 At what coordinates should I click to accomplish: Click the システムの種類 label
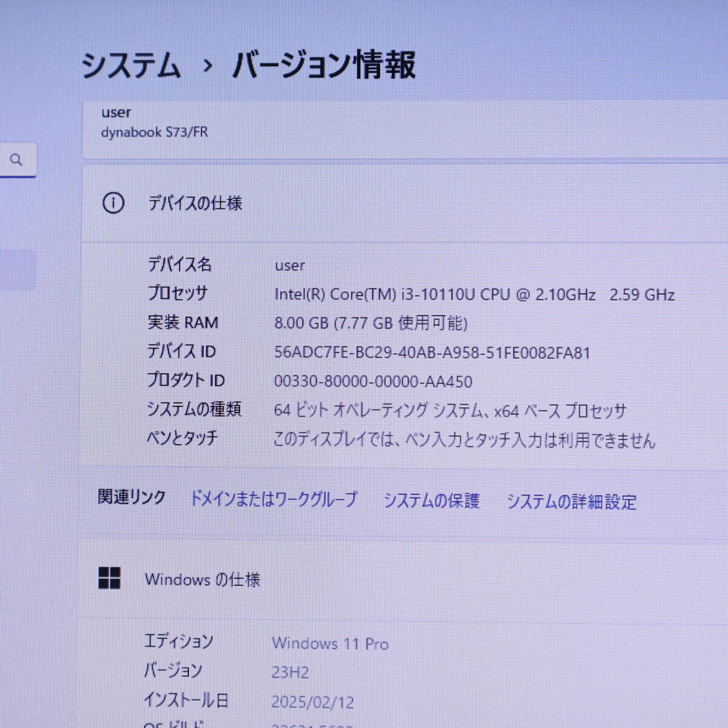point(194,409)
